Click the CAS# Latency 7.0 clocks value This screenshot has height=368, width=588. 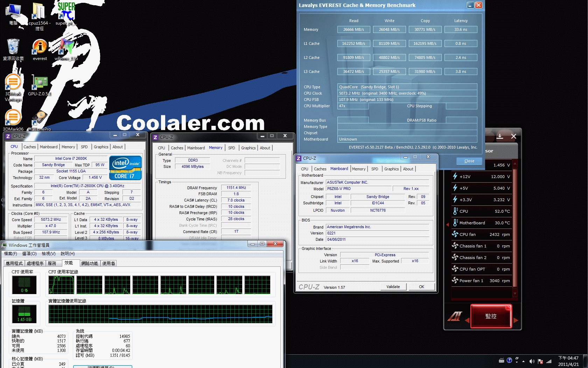click(236, 200)
